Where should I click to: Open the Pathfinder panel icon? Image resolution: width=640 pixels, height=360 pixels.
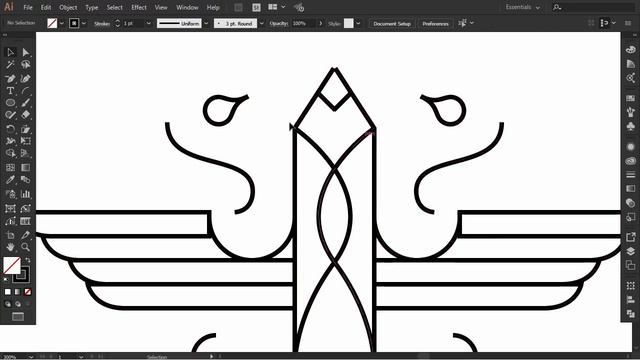(631, 313)
